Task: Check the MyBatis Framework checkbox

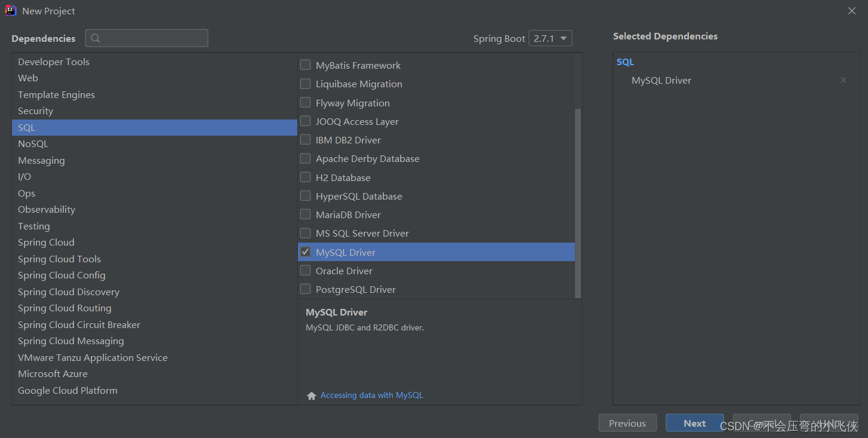Action: (305, 65)
